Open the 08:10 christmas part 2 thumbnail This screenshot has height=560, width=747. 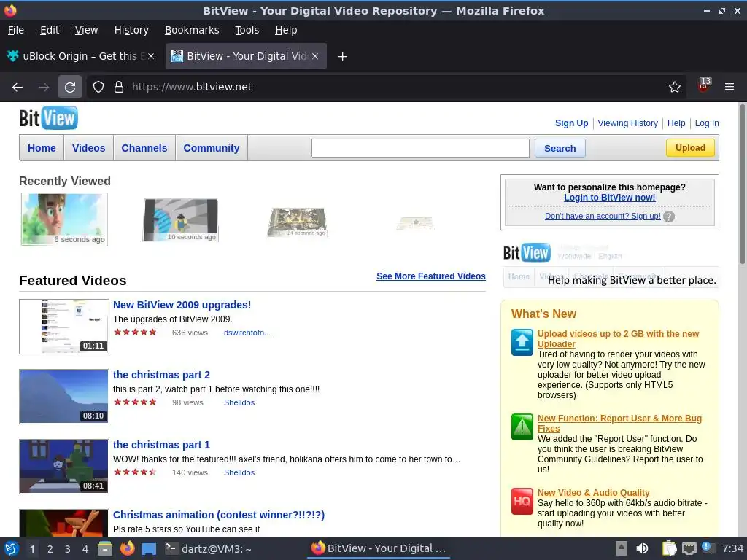tap(64, 397)
